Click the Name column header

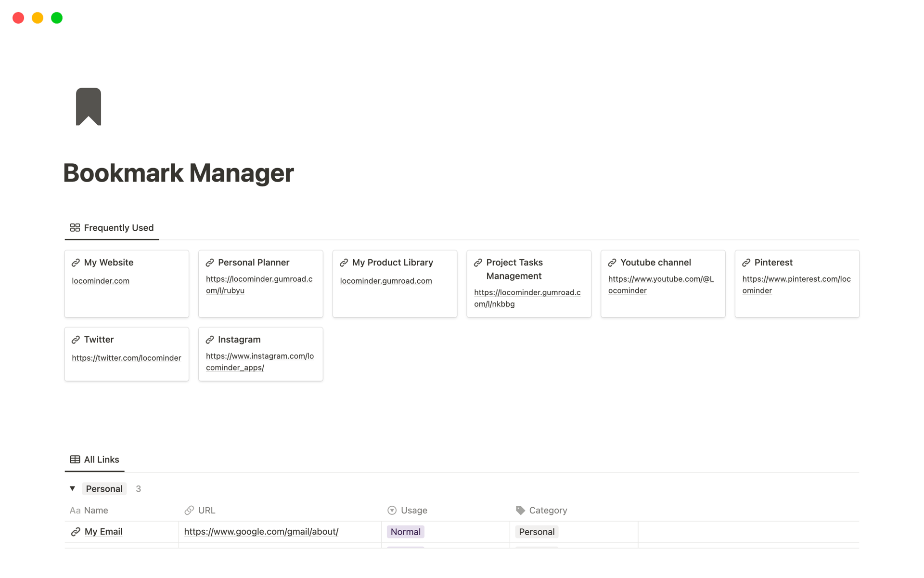[95, 510]
